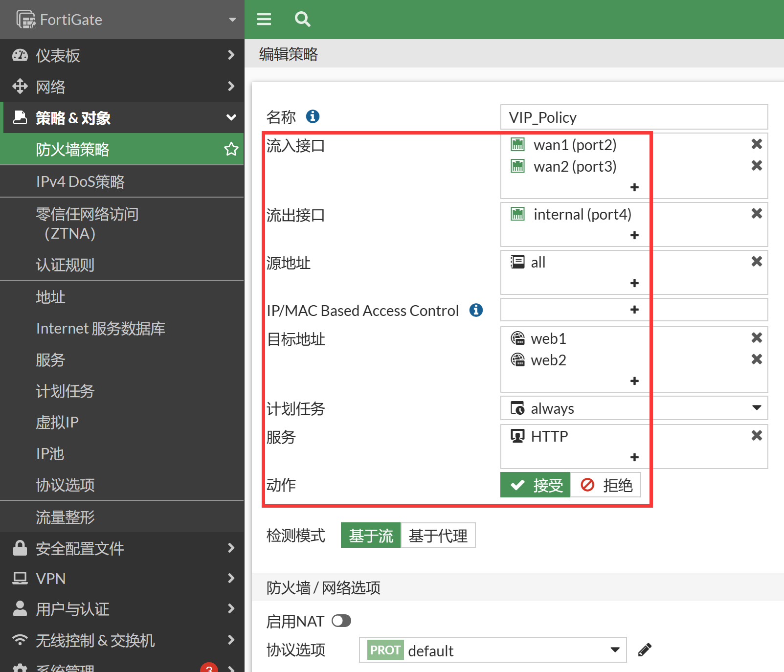Screen dimensions: 784x672
Task: Click info icon next to IP/MAC Based Access Control
Action: [x=476, y=310]
